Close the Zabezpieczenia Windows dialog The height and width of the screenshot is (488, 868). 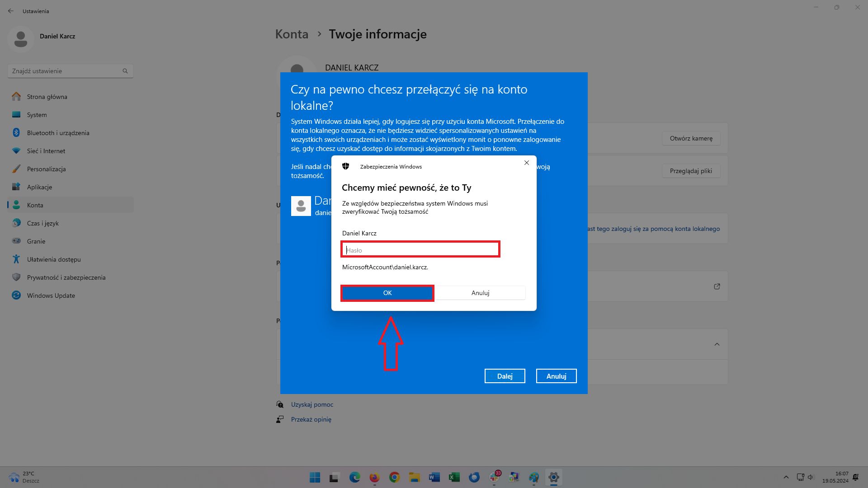point(526,163)
